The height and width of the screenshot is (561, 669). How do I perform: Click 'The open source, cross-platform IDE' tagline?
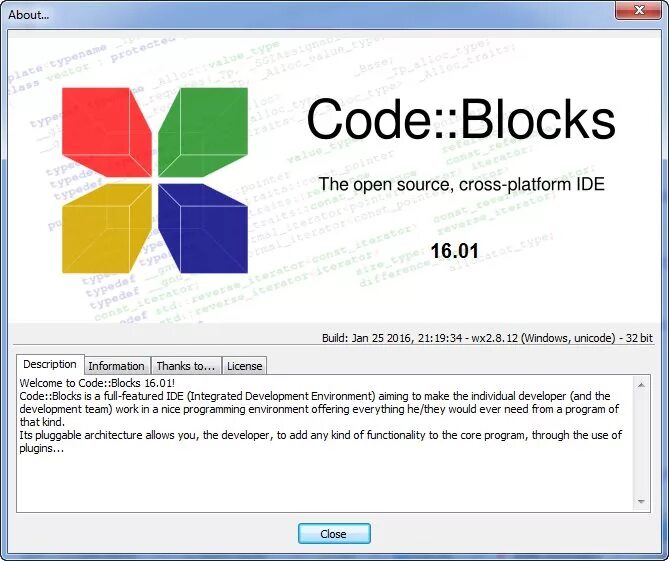tap(462, 184)
